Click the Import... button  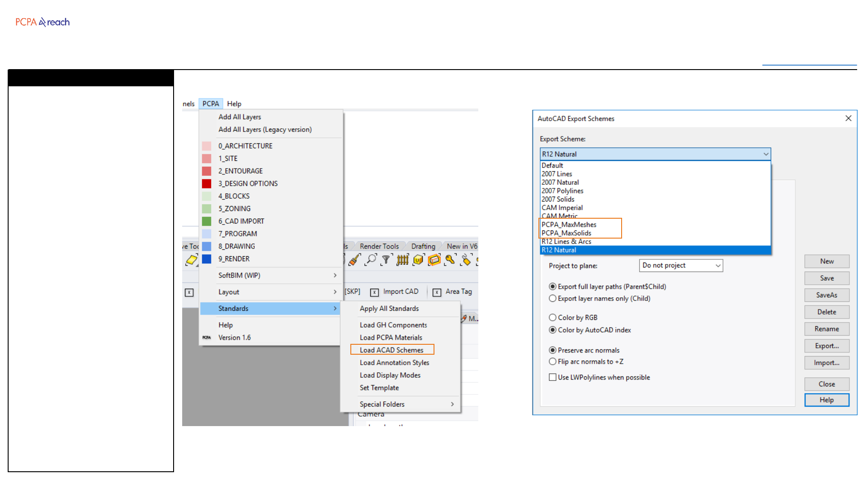point(826,363)
